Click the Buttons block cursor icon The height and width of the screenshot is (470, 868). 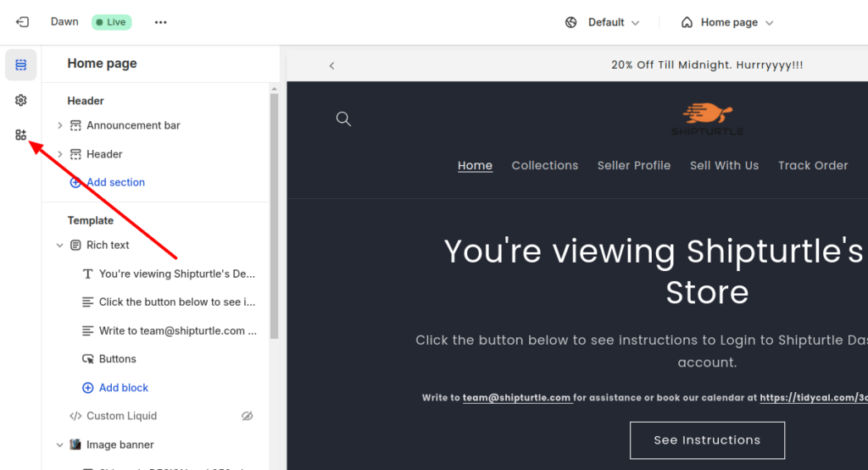coord(87,359)
